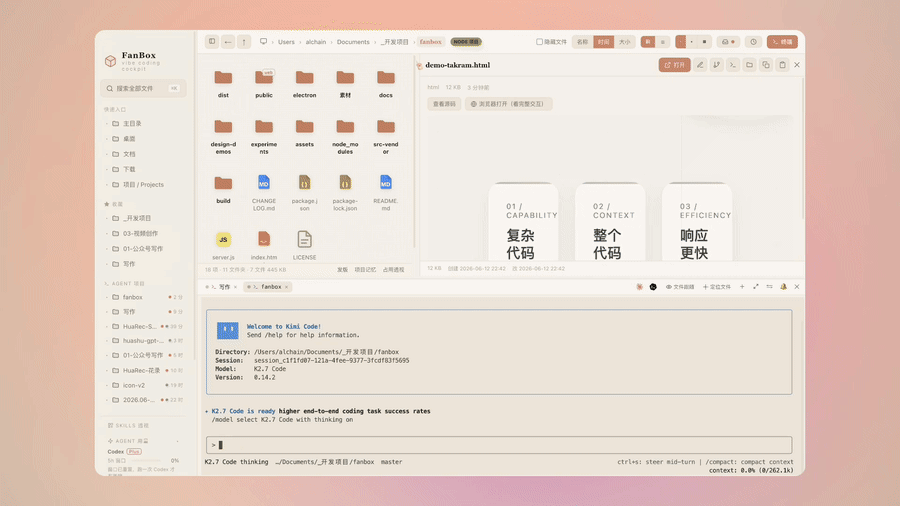Switch to grid view mode
Image resolution: width=900 pixels, height=506 pixels.
pyautogui.click(x=648, y=42)
